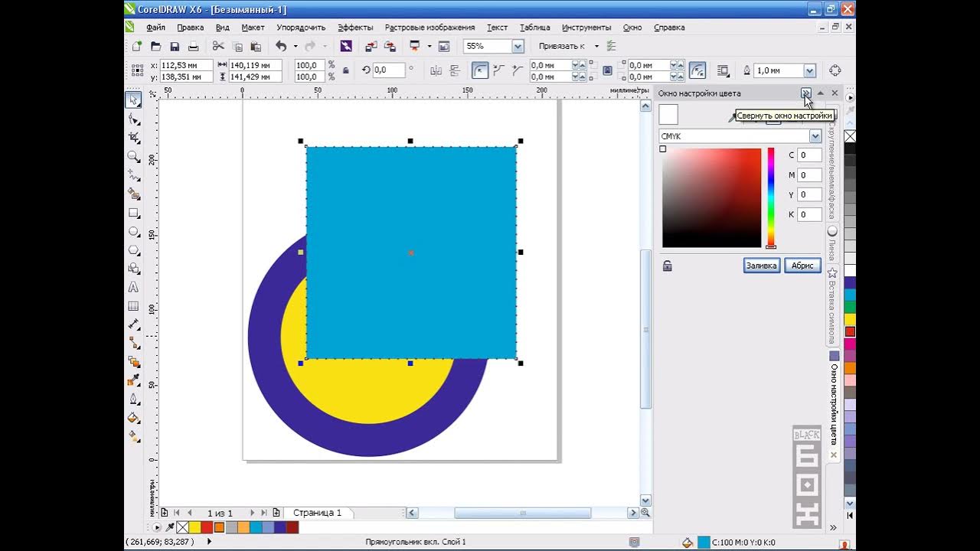Print the document
Image resolution: width=980 pixels, height=551 pixels.
[193, 46]
